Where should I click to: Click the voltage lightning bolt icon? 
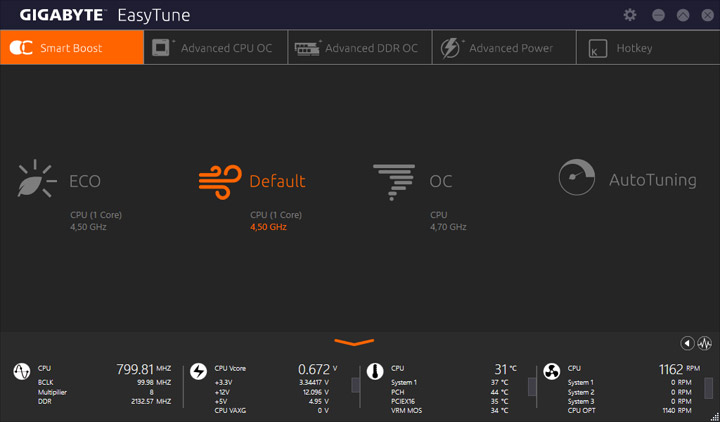point(198,371)
